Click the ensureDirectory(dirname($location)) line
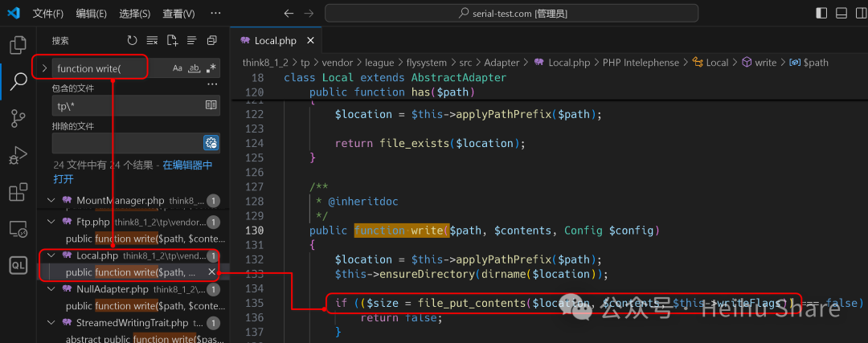The height and width of the screenshot is (343, 868). click(x=471, y=274)
